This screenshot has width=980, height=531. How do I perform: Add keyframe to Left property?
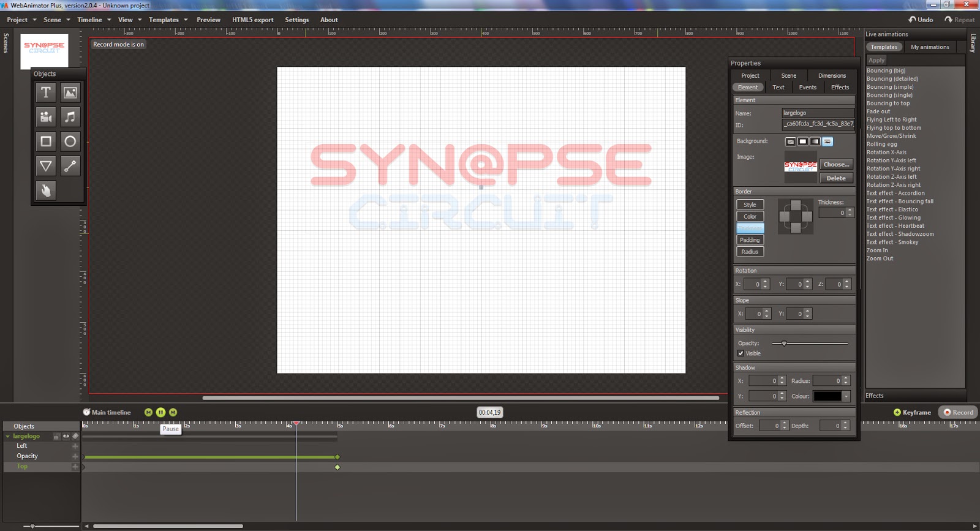point(75,446)
